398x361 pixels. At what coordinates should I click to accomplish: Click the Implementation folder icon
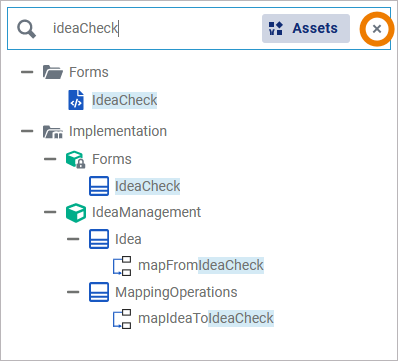53,131
